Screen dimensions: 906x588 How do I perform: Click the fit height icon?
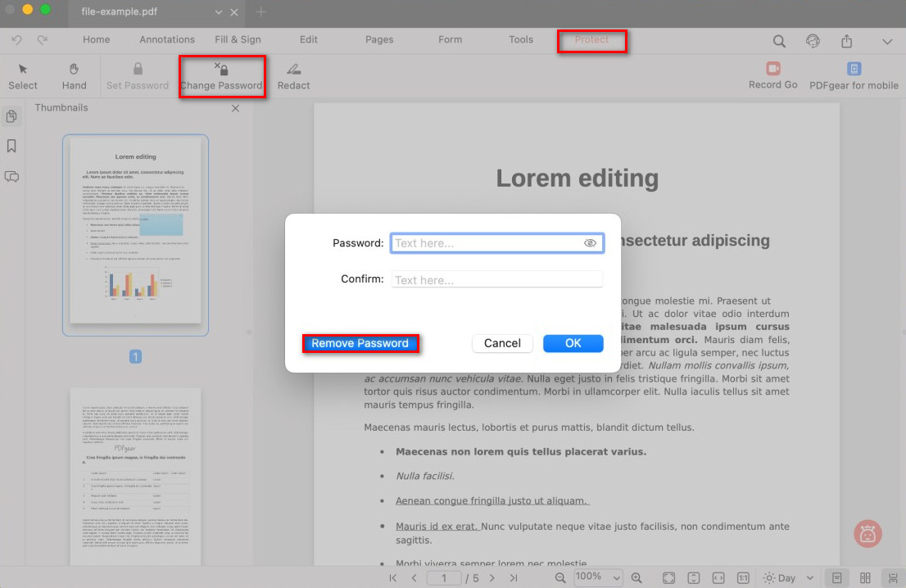(x=693, y=577)
